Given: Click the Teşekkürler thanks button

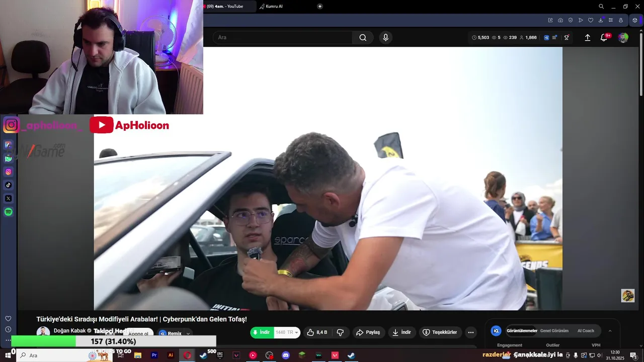Looking at the screenshot, I should [440, 332].
